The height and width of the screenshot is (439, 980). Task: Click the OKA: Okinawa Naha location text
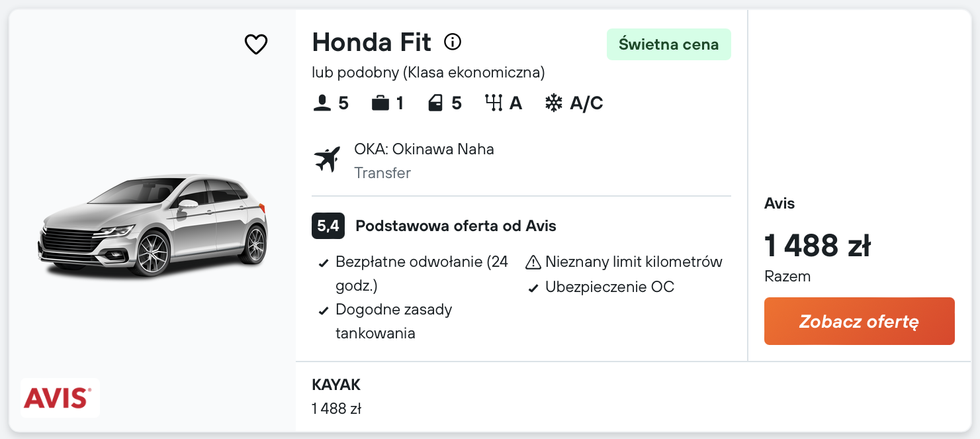423,149
